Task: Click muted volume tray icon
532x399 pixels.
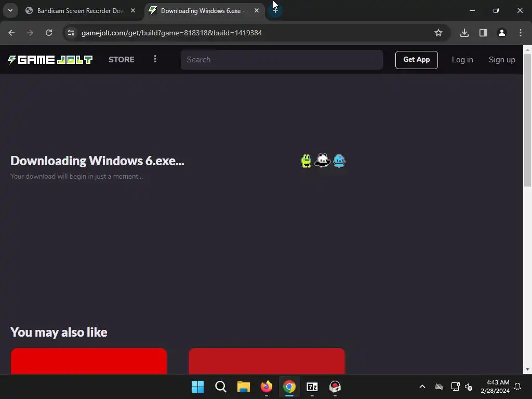Action: click(469, 387)
